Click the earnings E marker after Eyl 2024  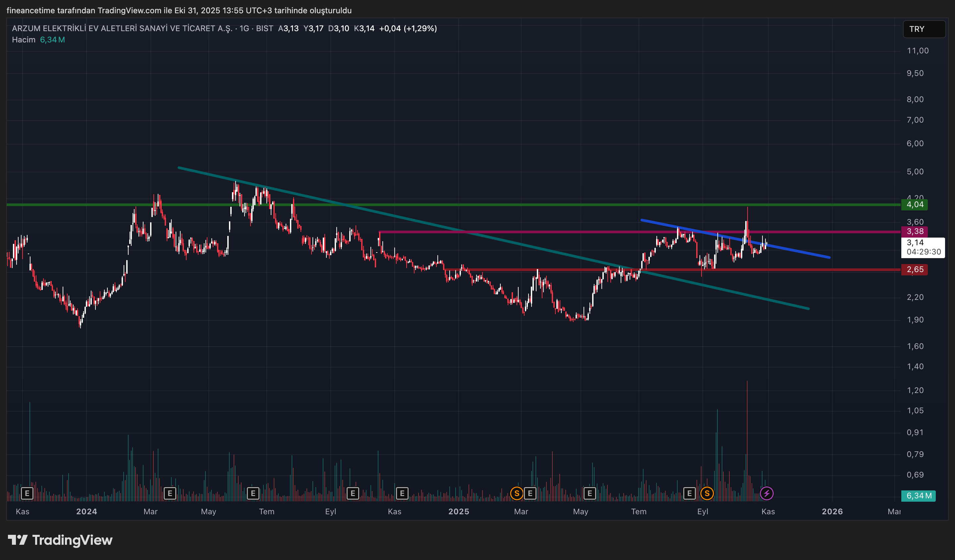[353, 493]
